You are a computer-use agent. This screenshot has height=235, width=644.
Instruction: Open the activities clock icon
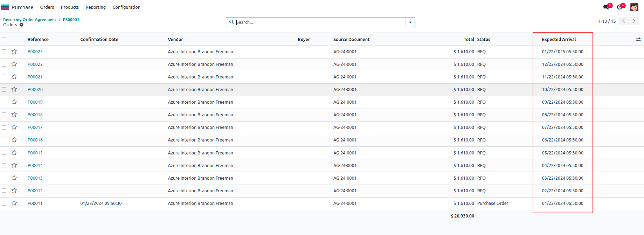point(620,7)
